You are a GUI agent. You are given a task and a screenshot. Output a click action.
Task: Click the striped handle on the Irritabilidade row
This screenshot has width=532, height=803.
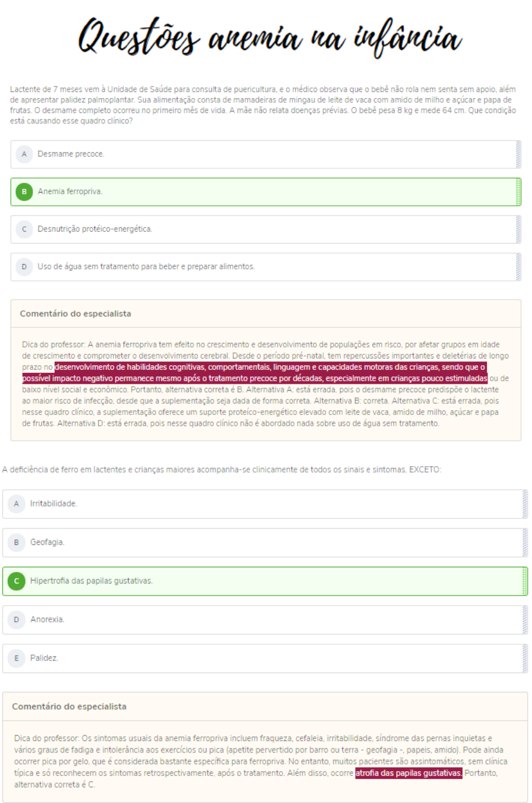click(525, 503)
